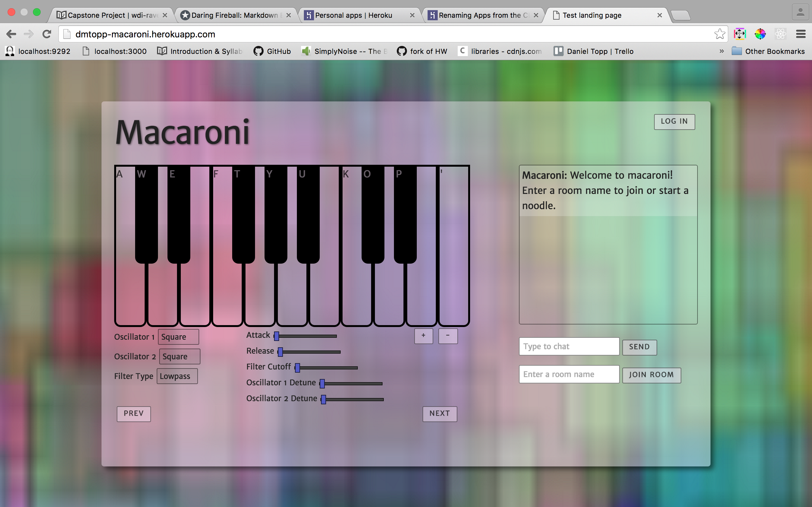Open the Oscillator 1 waveform dropdown
Viewport: 812px width, 507px height.
[178, 337]
